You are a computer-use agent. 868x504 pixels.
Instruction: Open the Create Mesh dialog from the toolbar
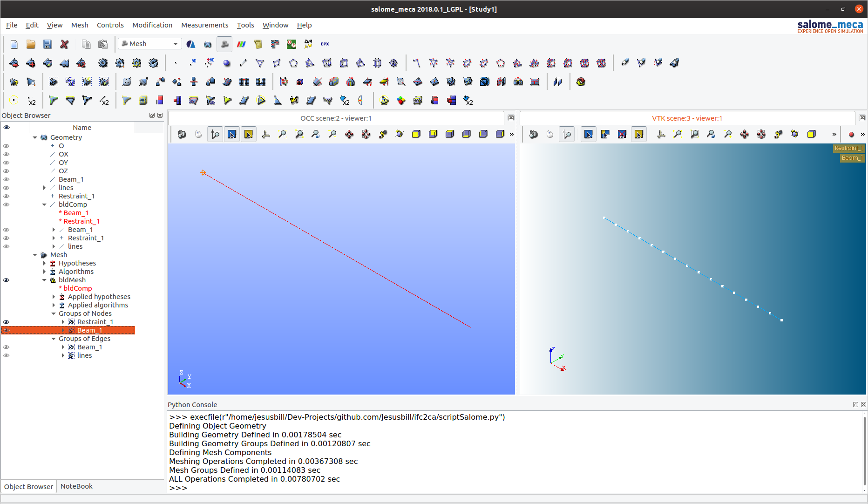coord(14,63)
